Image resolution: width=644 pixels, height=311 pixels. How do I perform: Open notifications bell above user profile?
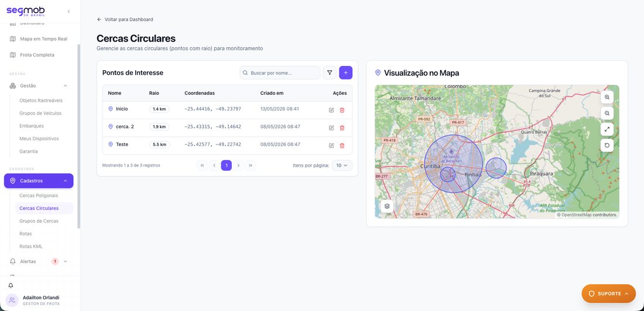point(11,285)
